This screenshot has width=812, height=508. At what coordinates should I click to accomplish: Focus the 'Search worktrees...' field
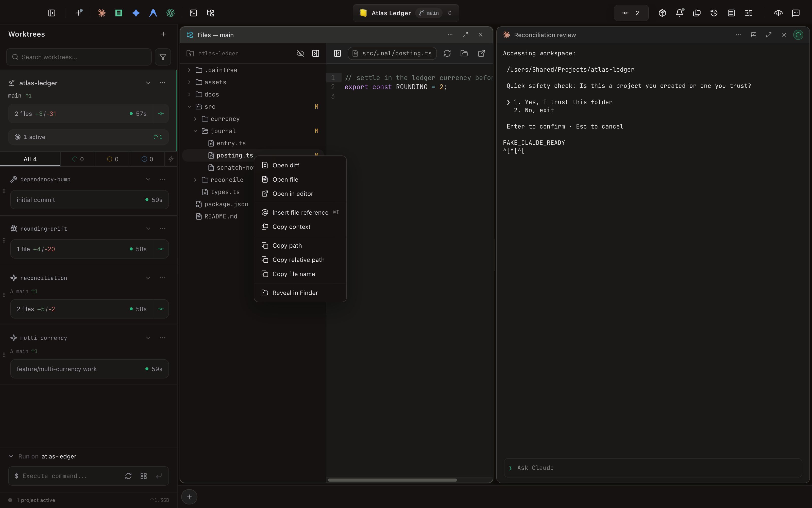tap(79, 57)
